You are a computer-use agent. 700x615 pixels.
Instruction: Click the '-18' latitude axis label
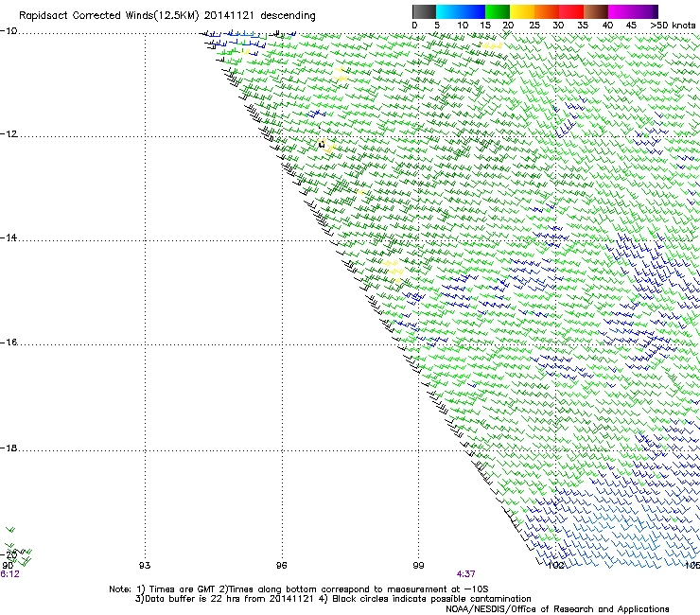9,448
